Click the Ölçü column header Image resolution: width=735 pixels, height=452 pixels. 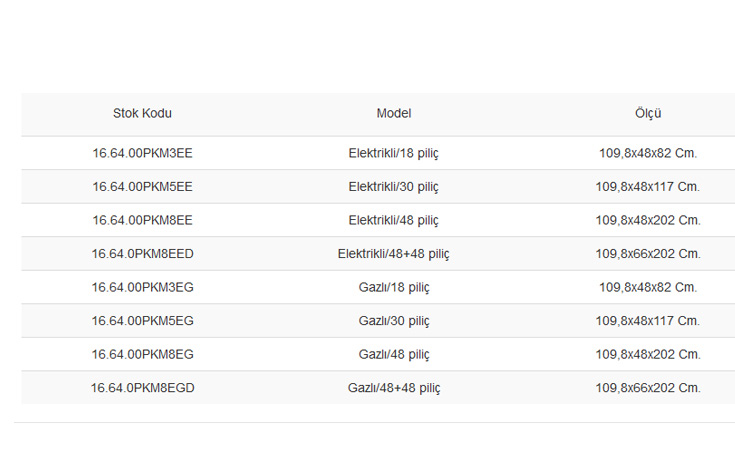pos(648,113)
